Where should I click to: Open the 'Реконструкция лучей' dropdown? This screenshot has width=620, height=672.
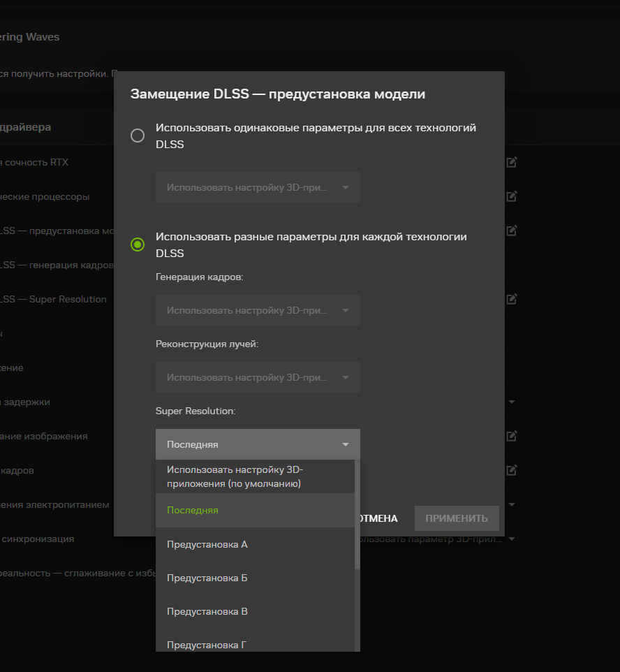(258, 377)
